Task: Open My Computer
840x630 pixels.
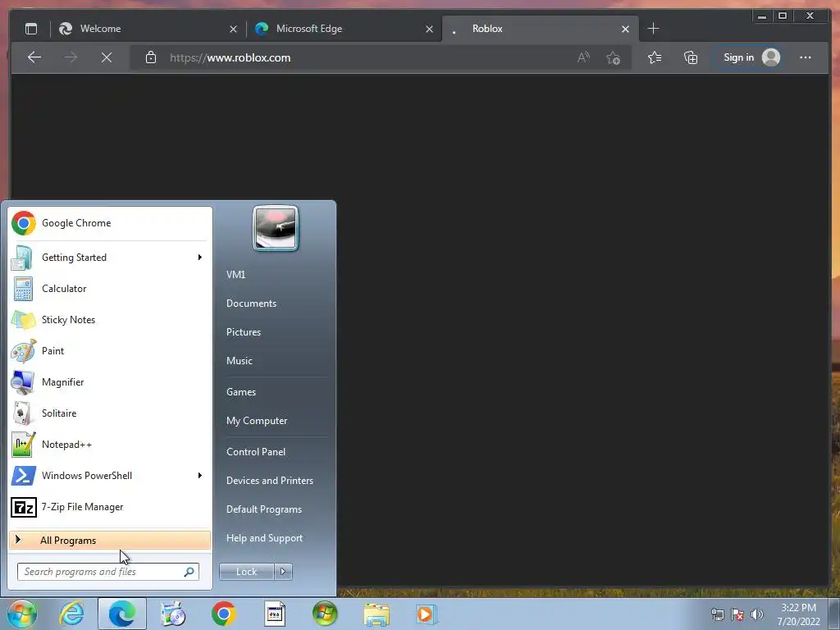Action: (257, 421)
